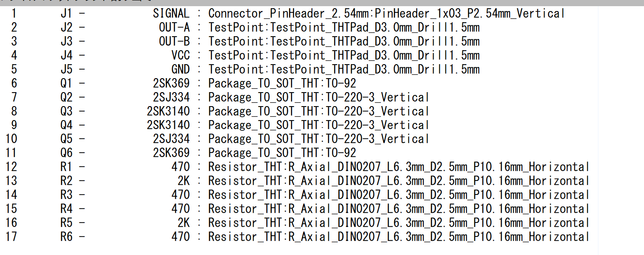
Task: Select the 2SK3140 value for Q3
Action: (168, 111)
